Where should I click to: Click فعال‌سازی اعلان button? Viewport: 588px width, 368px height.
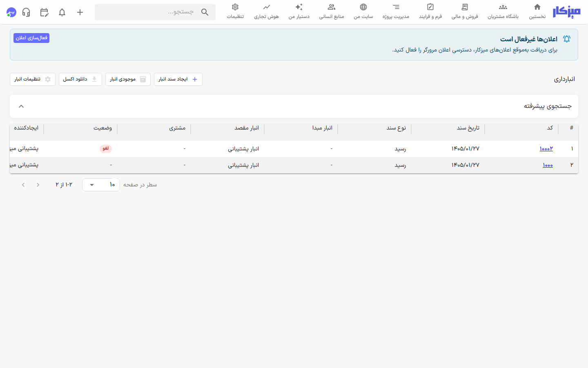pos(31,38)
